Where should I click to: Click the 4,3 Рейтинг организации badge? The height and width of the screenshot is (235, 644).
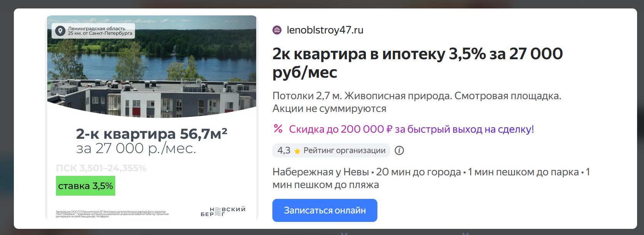[331, 150]
